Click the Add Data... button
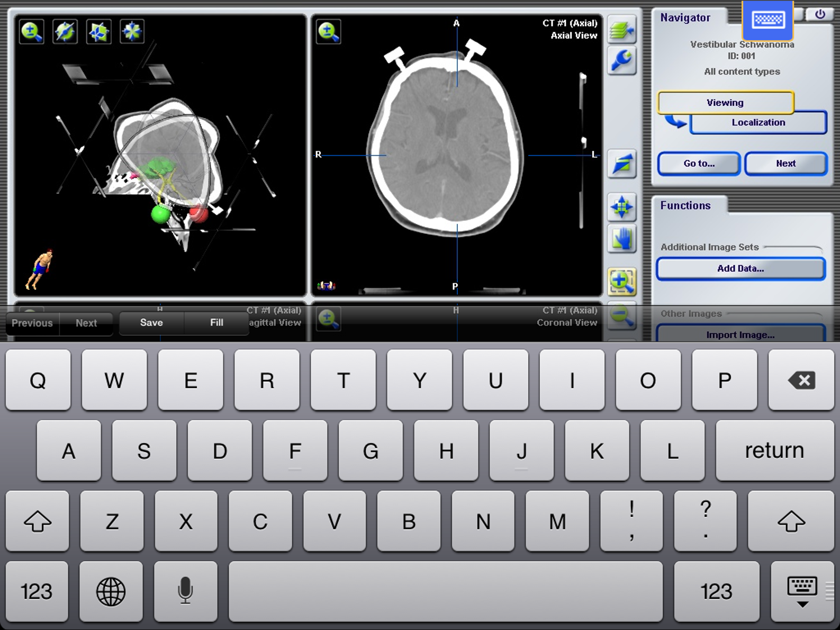Screen dimensions: 840x630 pos(740,268)
